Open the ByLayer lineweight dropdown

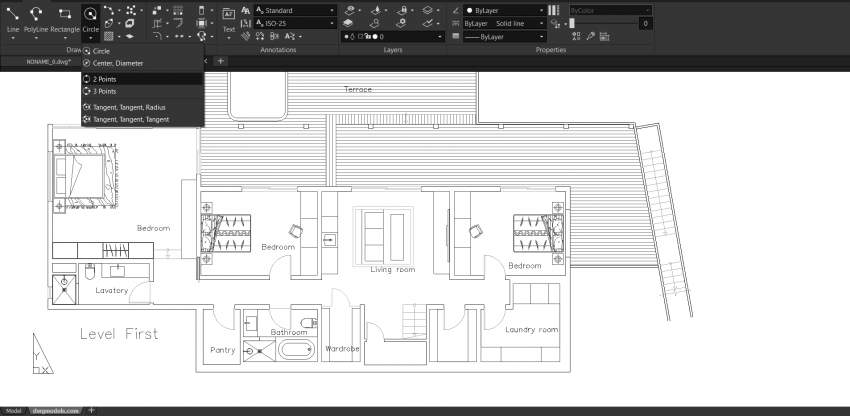click(x=505, y=37)
